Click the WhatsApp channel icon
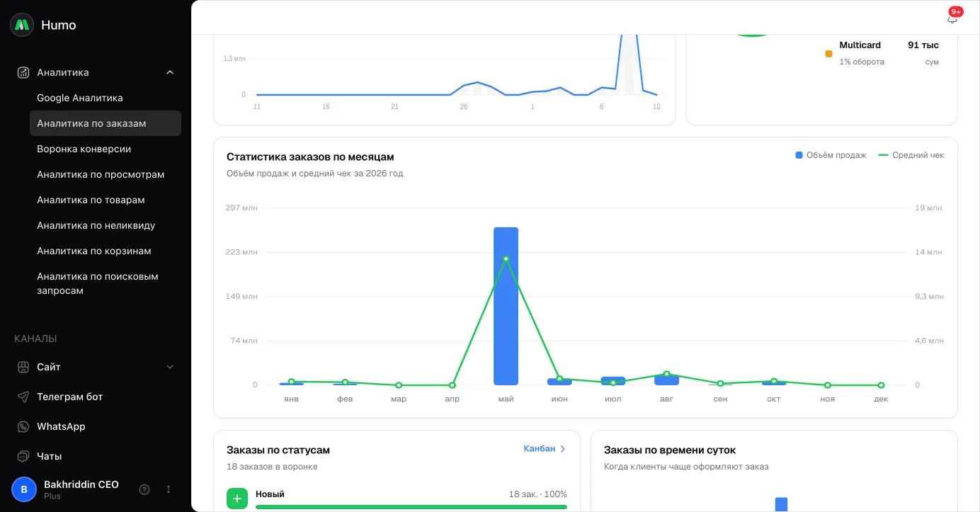980x512 pixels. click(x=23, y=426)
